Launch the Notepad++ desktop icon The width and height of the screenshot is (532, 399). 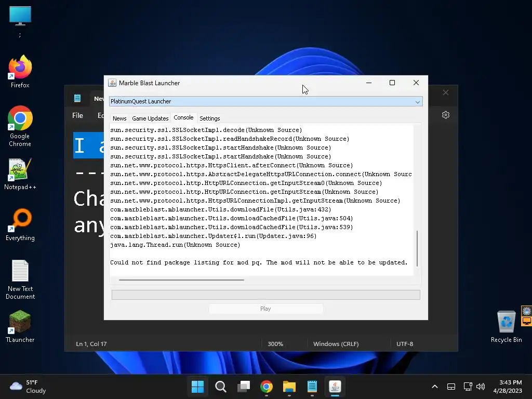pyautogui.click(x=20, y=174)
